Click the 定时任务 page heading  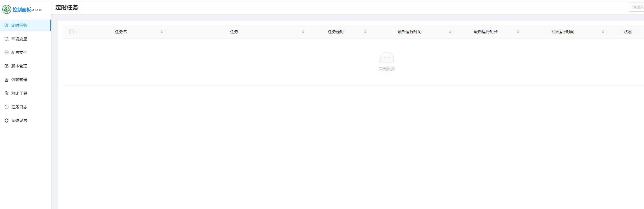[x=67, y=7]
